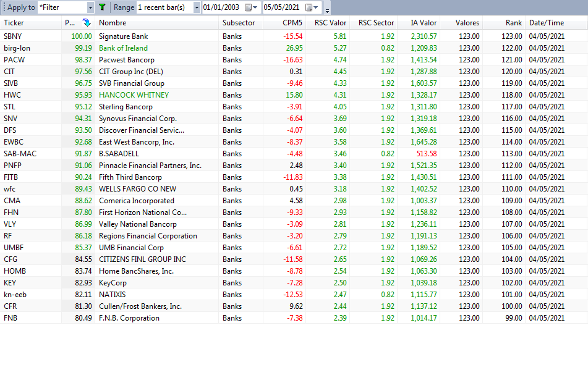
Task: Click the red 513.58 IA Valor value
Action: click(x=427, y=154)
